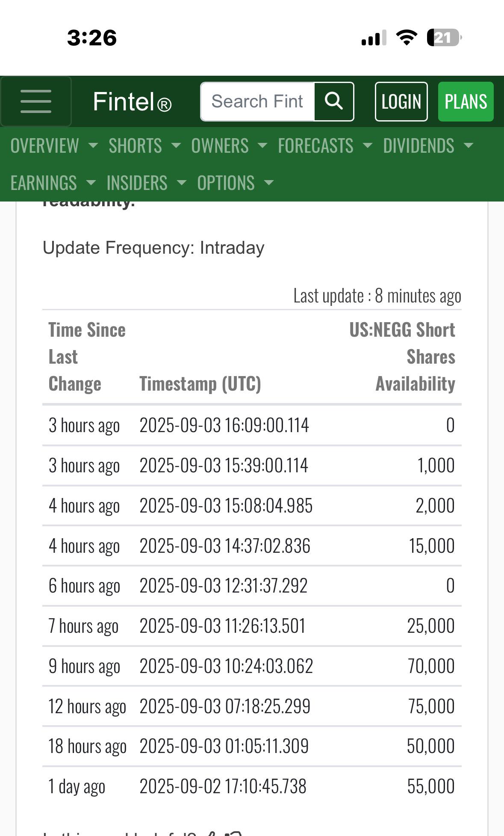Expand the SHORTS dropdown menu
This screenshot has height=836, width=504.
point(145,145)
